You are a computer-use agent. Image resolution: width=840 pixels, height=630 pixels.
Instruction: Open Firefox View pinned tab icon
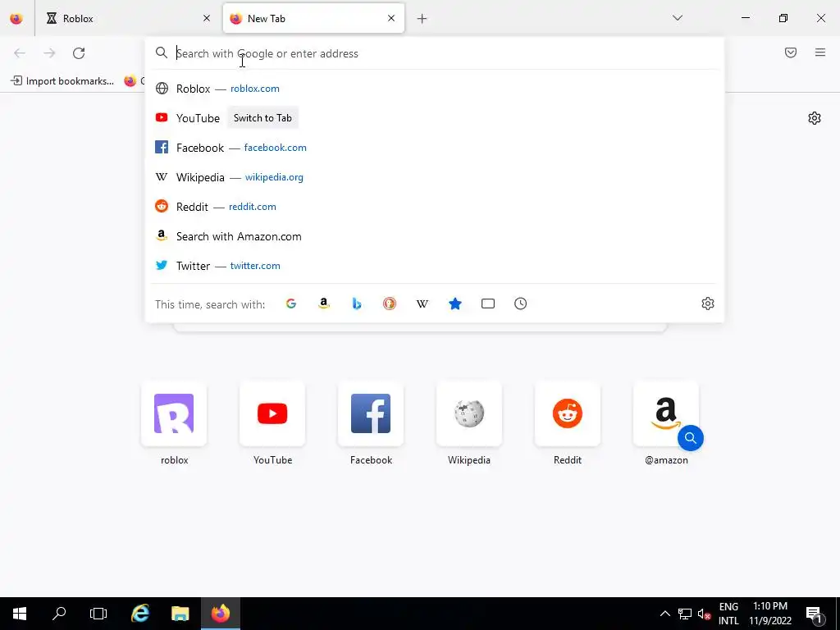click(x=16, y=19)
